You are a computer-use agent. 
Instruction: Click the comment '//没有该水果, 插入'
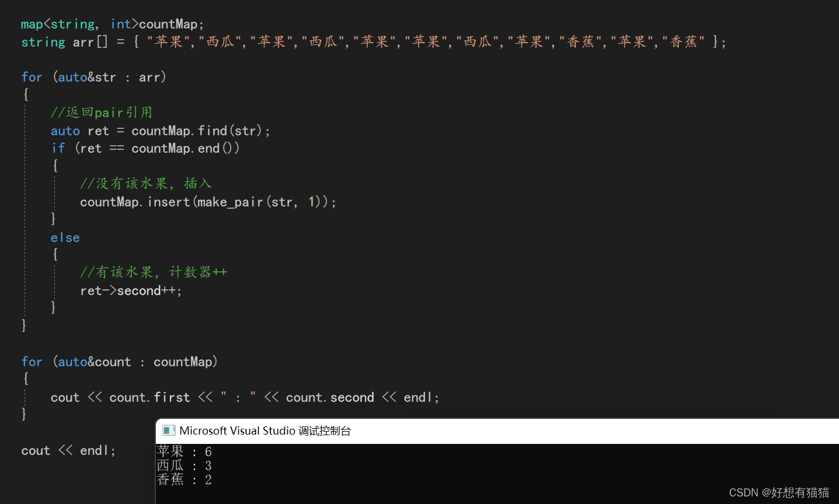[146, 183]
